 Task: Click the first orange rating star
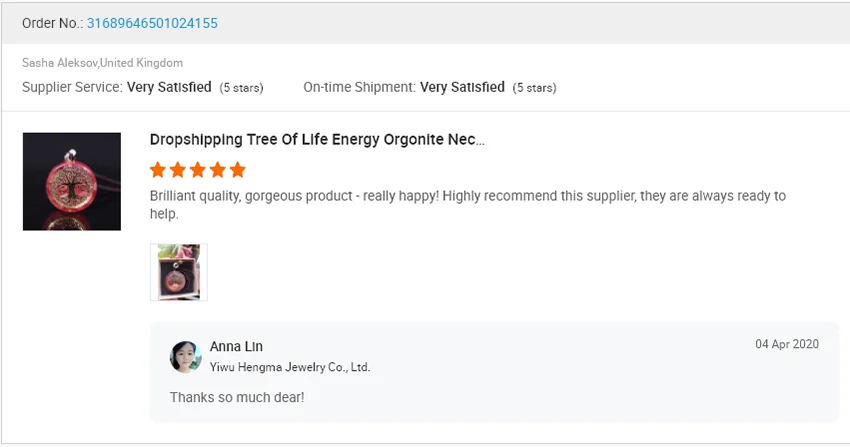pos(157,170)
